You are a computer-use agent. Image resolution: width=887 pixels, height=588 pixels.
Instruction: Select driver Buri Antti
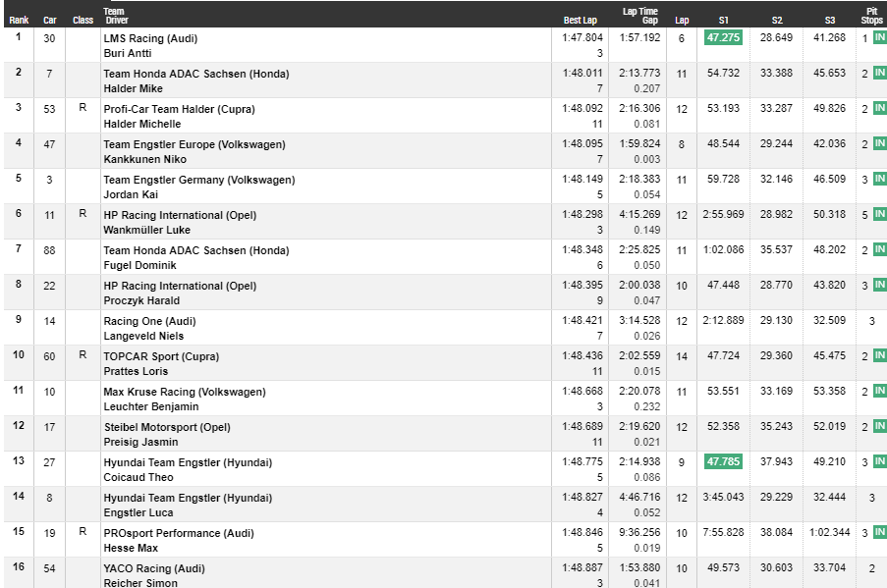(x=128, y=53)
